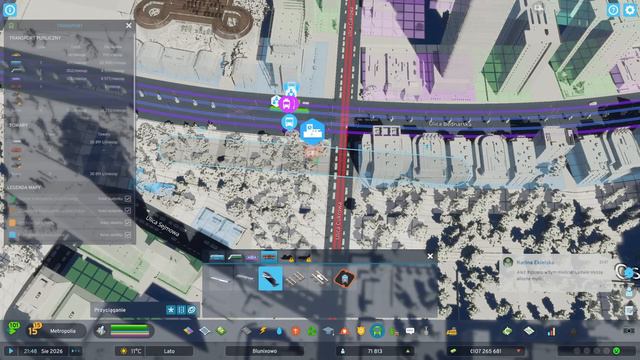Click the green map legend color swatch

[x=12, y=199]
